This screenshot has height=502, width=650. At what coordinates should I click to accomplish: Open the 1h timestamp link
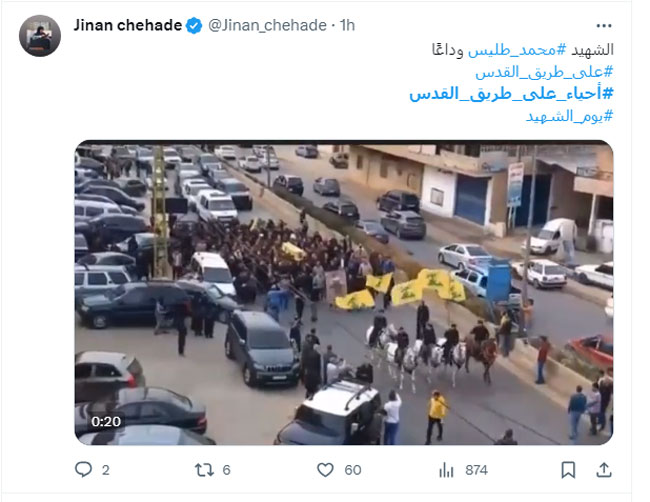[347, 26]
